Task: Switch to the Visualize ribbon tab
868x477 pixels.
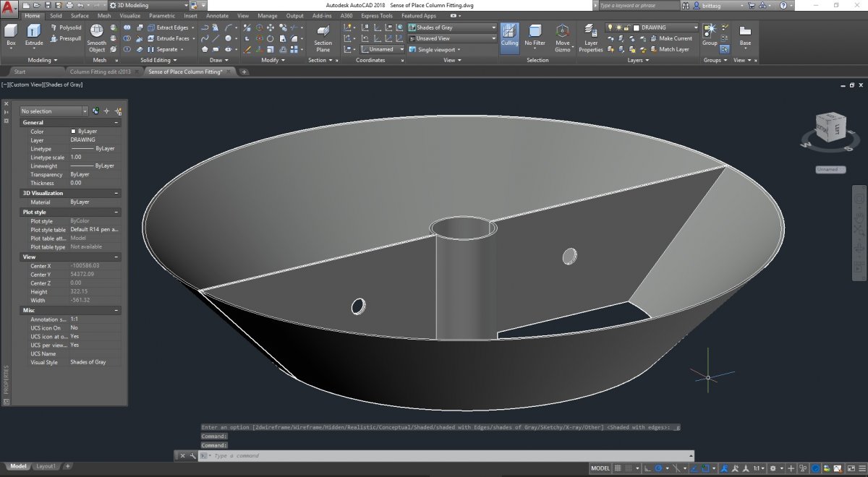Action: [x=130, y=15]
